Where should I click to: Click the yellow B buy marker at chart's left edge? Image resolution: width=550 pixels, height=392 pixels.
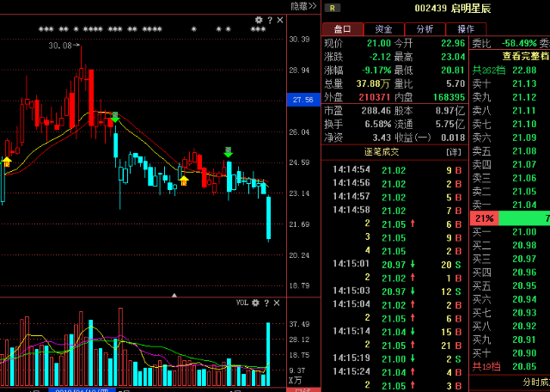pyautogui.click(x=7, y=162)
